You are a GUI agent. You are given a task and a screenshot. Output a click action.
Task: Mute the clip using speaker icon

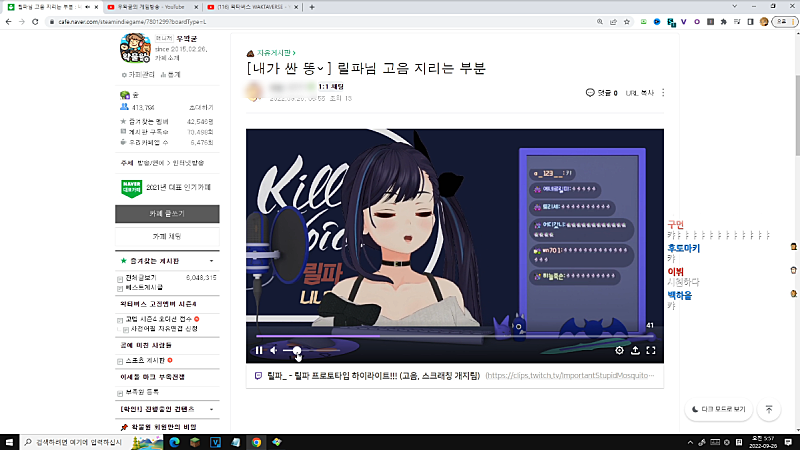[x=274, y=350]
